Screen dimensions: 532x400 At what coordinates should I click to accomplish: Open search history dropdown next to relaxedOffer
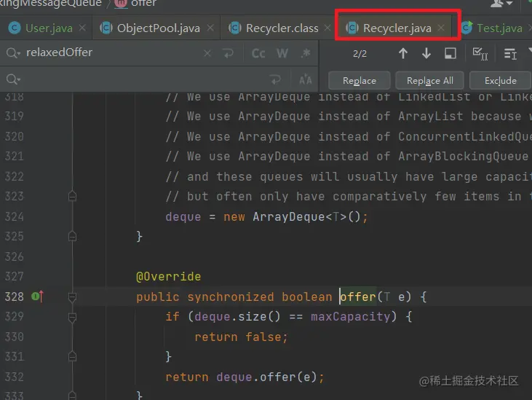13,53
